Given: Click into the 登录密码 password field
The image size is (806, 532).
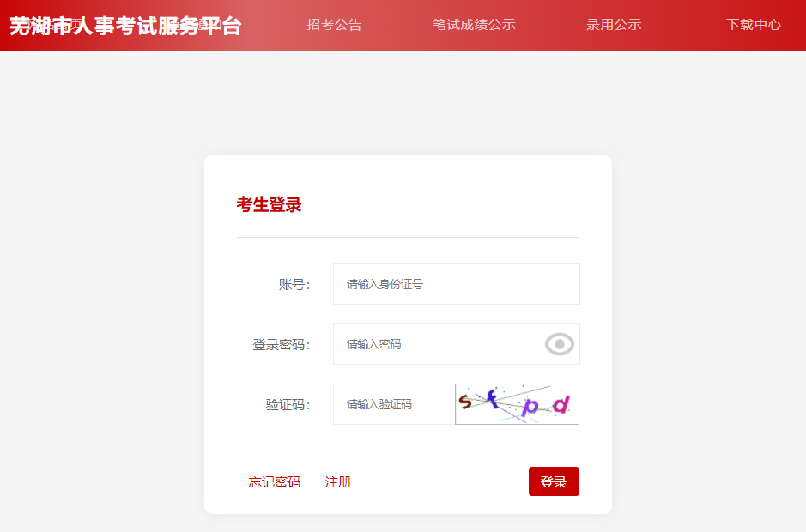Looking at the screenshot, I should (438, 344).
